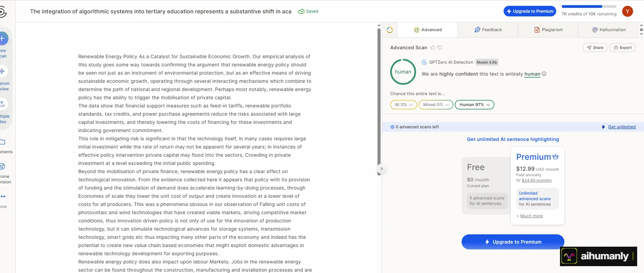Viewport: 644px width, 273px height.
Task: Click text '7K credits of 10K remaining'
Action: pyautogui.click(x=589, y=14)
